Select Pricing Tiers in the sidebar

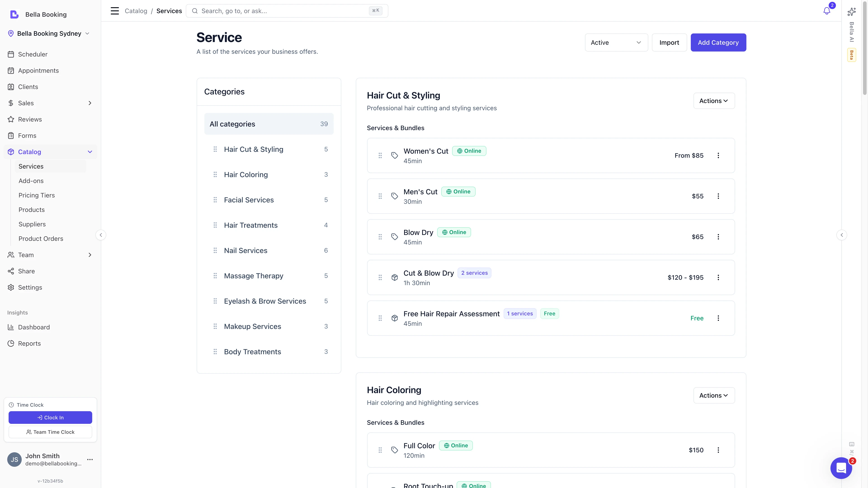click(x=37, y=195)
